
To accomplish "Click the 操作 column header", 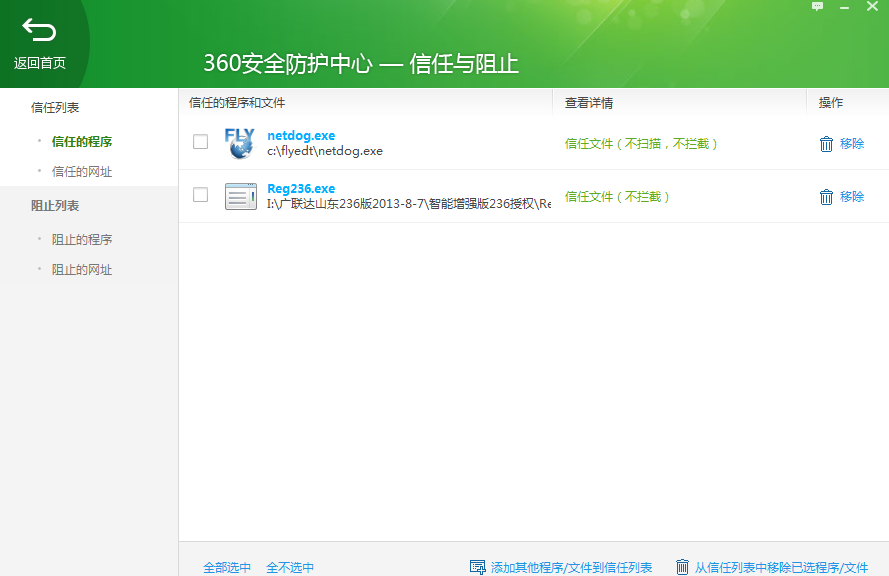I will pos(831,103).
